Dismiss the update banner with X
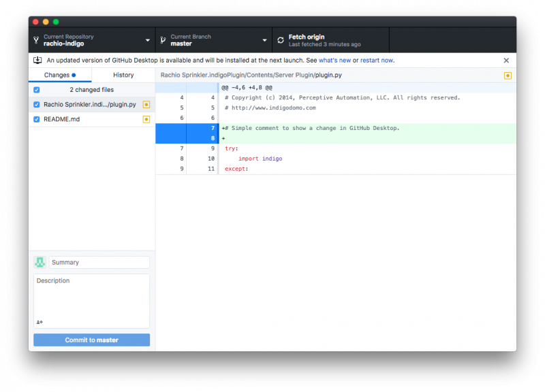 coord(506,61)
